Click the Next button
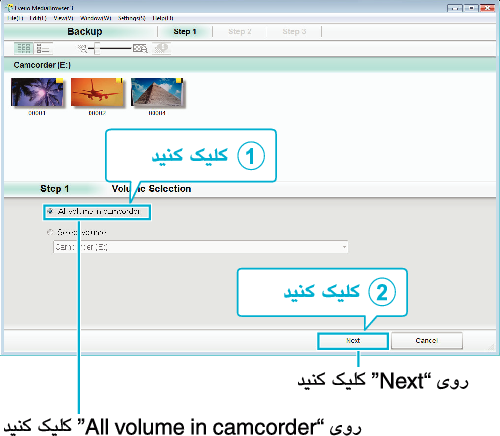This screenshot has height=436, width=500. tap(353, 341)
